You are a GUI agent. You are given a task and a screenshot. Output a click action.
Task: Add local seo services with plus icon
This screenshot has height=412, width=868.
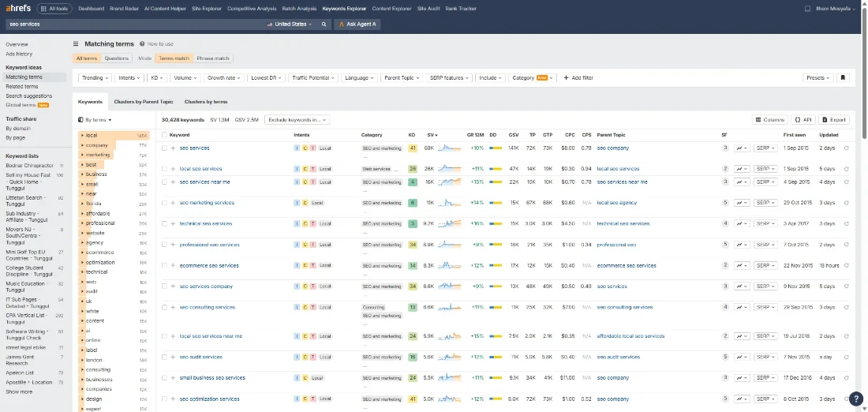174,169
